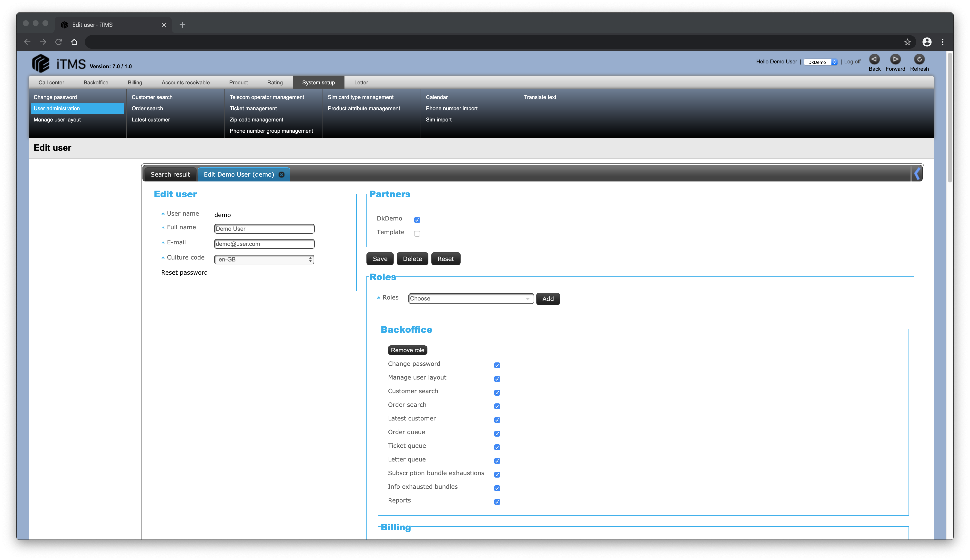Switch to the Search result tab

[x=170, y=175]
